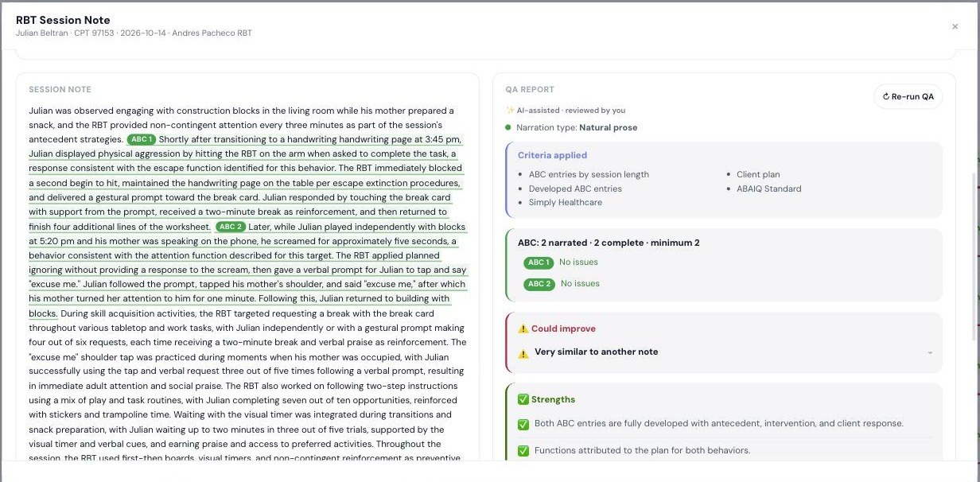Select the ABC 1 badge in QA report
The image size is (980, 482).
[538, 262]
